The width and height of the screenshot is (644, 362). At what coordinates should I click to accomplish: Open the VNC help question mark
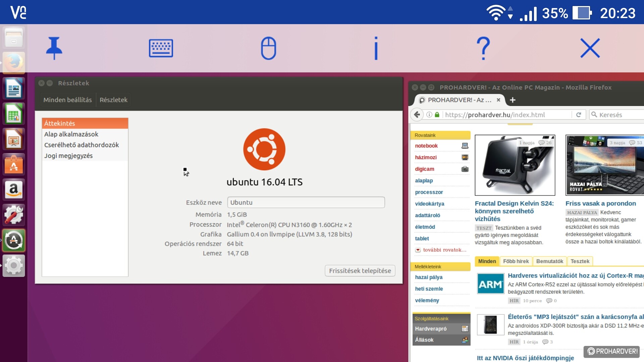[x=483, y=48]
